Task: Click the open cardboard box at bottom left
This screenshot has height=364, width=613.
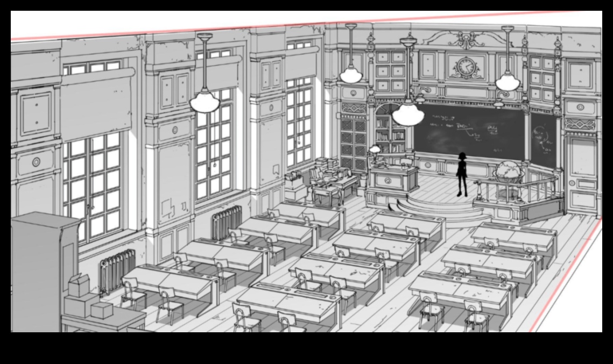Action: tap(79, 285)
